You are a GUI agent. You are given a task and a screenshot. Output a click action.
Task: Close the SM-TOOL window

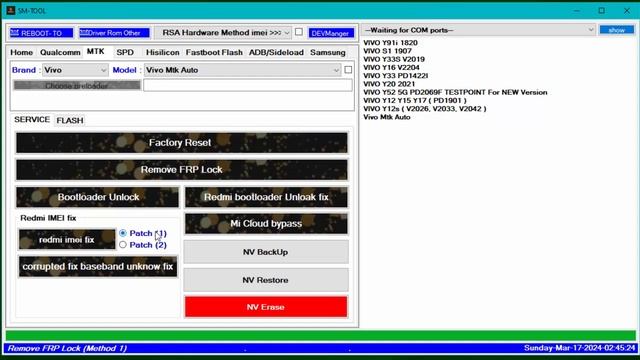coord(627,11)
